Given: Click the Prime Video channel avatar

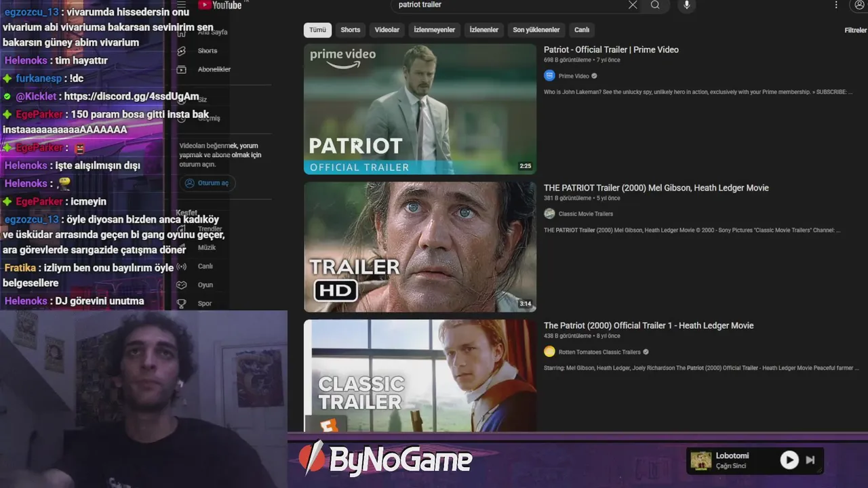Looking at the screenshot, I should click(549, 76).
